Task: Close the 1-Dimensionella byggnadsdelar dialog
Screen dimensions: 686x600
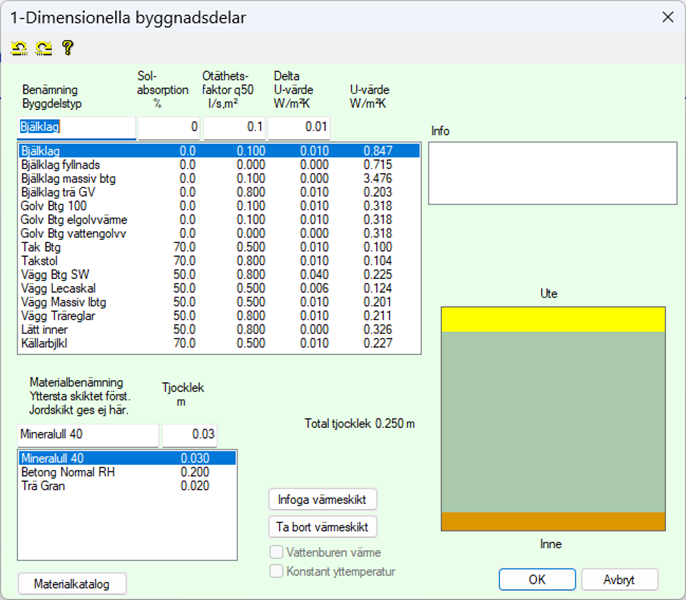Action: click(667, 17)
